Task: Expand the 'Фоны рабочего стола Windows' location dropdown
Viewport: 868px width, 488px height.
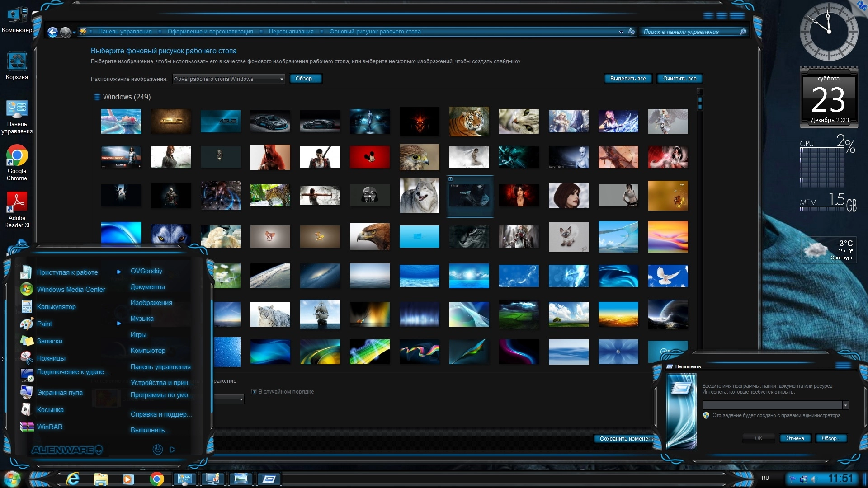Action: tap(281, 79)
